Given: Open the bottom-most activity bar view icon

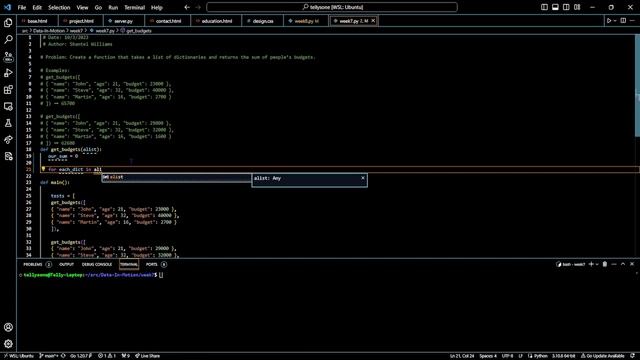Looking at the screenshot, I should pyautogui.click(x=8, y=156).
